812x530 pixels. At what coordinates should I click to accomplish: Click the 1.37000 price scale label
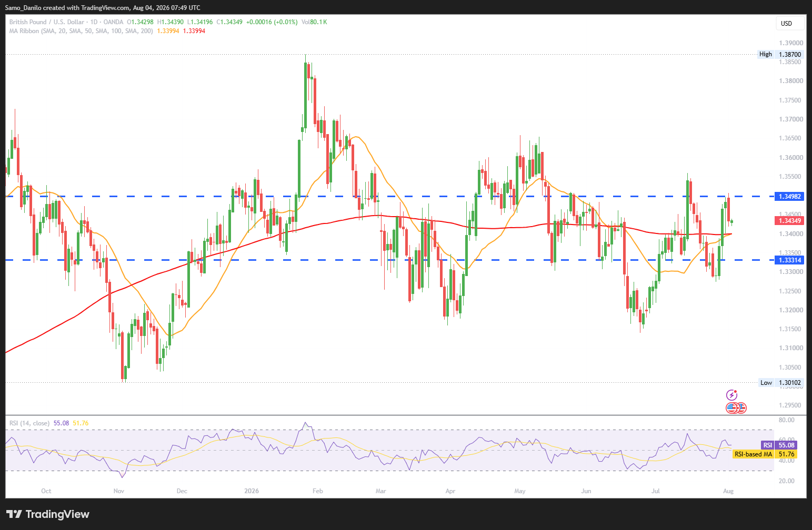tap(791, 119)
